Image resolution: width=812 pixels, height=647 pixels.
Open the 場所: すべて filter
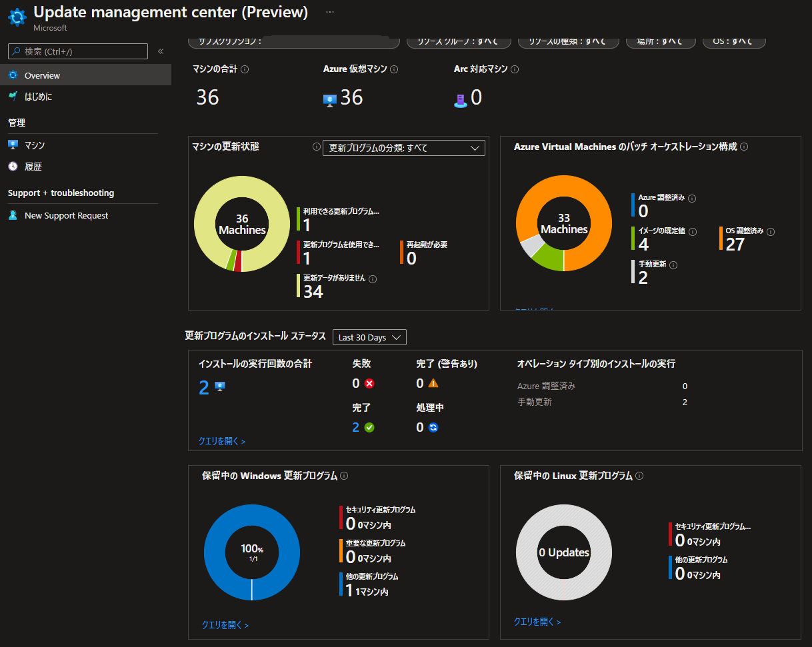pyautogui.click(x=661, y=40)
